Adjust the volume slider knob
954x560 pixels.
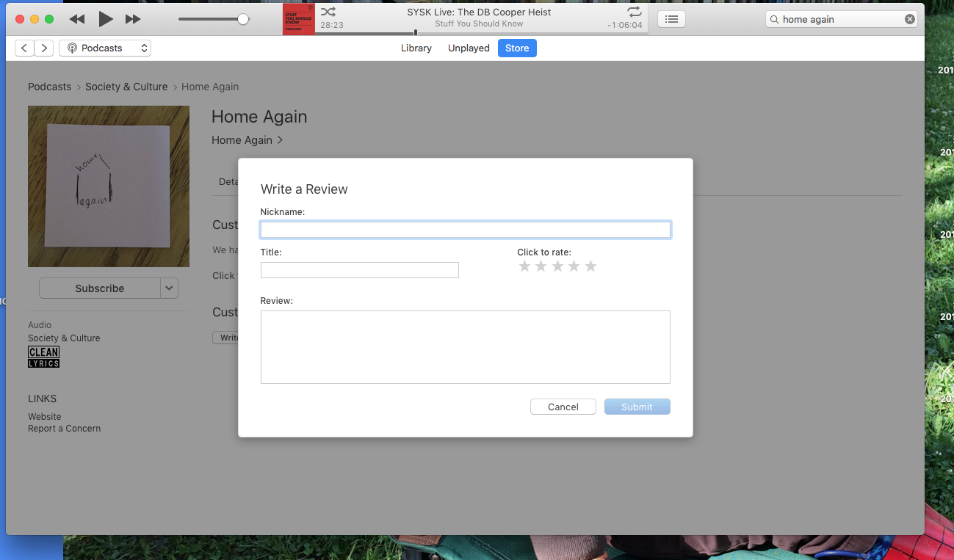[243, 19]
